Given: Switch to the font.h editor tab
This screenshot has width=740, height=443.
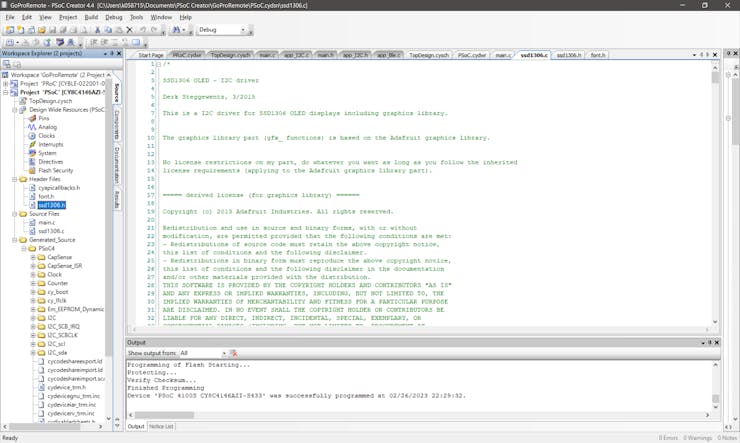Looking at the screenshot, I should (x=597, y=55).
